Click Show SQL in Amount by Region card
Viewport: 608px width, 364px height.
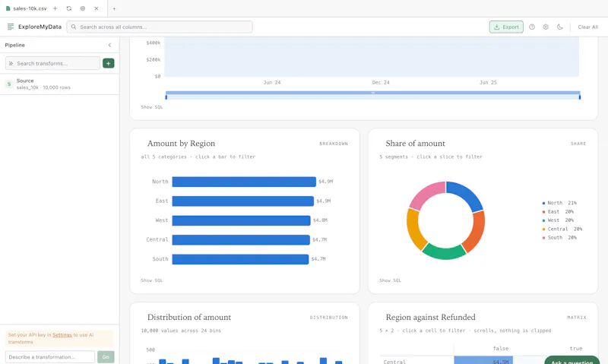pos(151,280)
